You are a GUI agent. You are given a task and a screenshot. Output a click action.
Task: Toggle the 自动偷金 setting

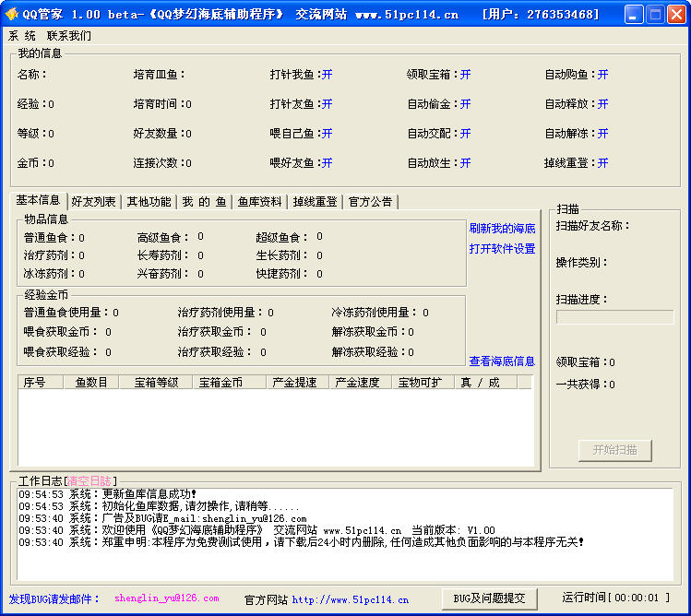coord(465,104)
